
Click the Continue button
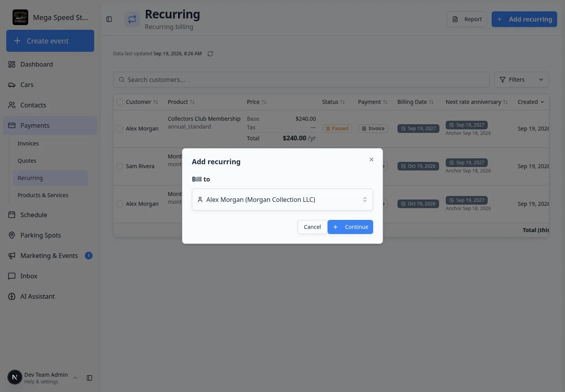pos(350,227)
